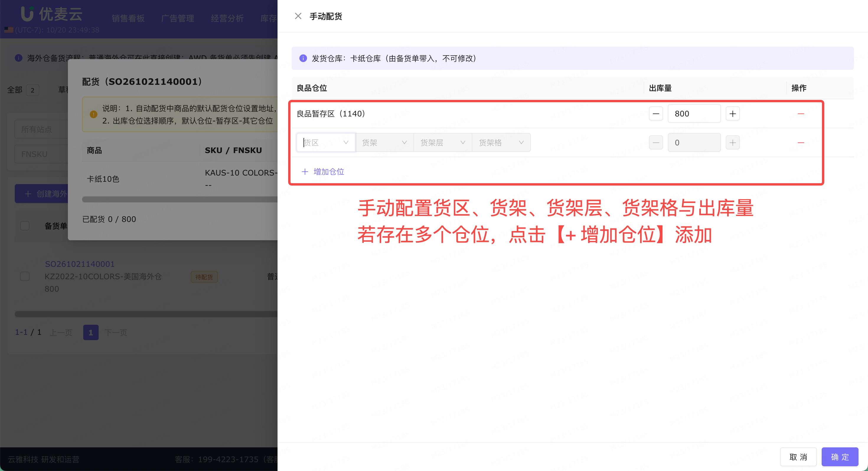Increase 良品暂存区 quantity with the plus stepper
Screen dimensions: 868x471
(732, 114)
